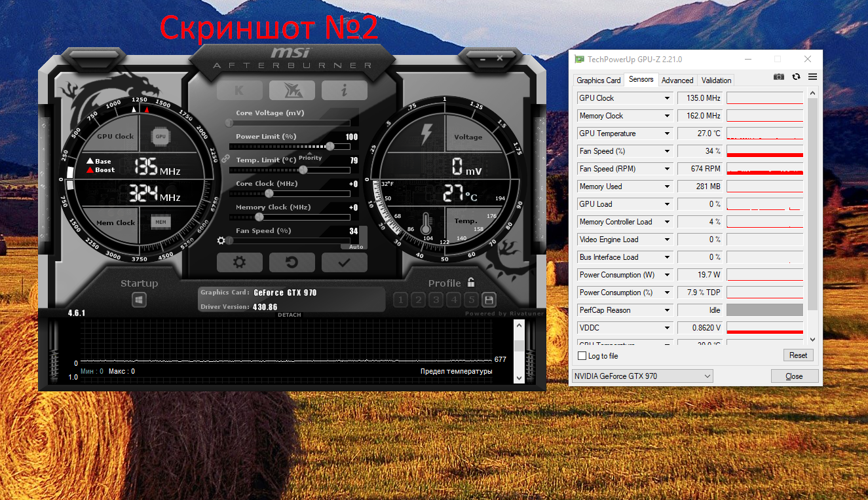Select profile slot 4
Screen dimensions: 868x500
(x=453, y=300)
